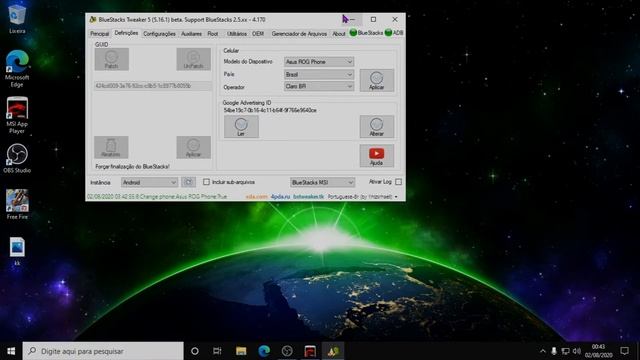Click the Cortana circle in taskbar
This screenshot has width=640, height=360.
(195, 351)
